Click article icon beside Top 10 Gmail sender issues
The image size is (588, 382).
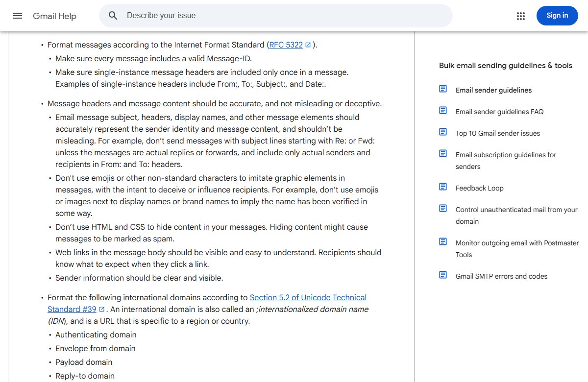(x=443, y=132)
